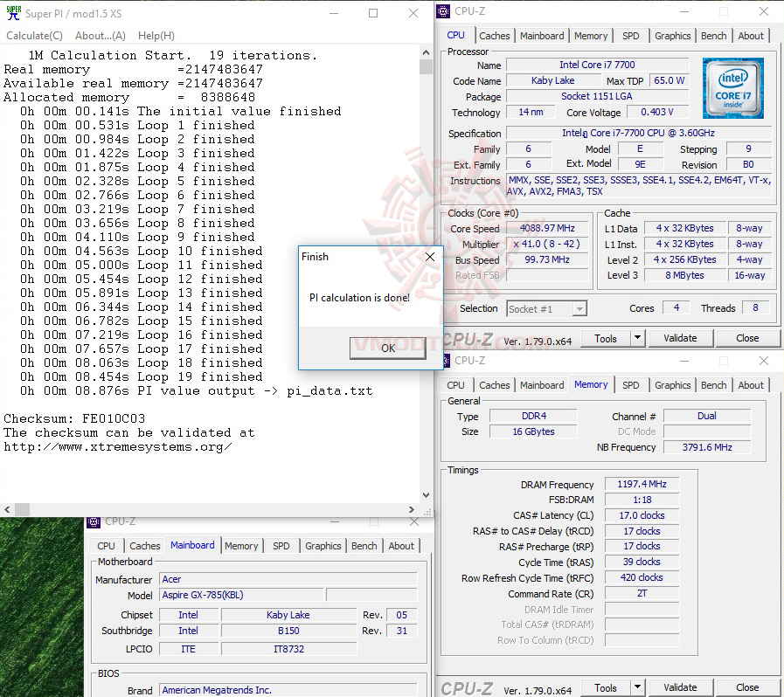Click Super PI vertical scrollbar down arrow

(426, 495)
